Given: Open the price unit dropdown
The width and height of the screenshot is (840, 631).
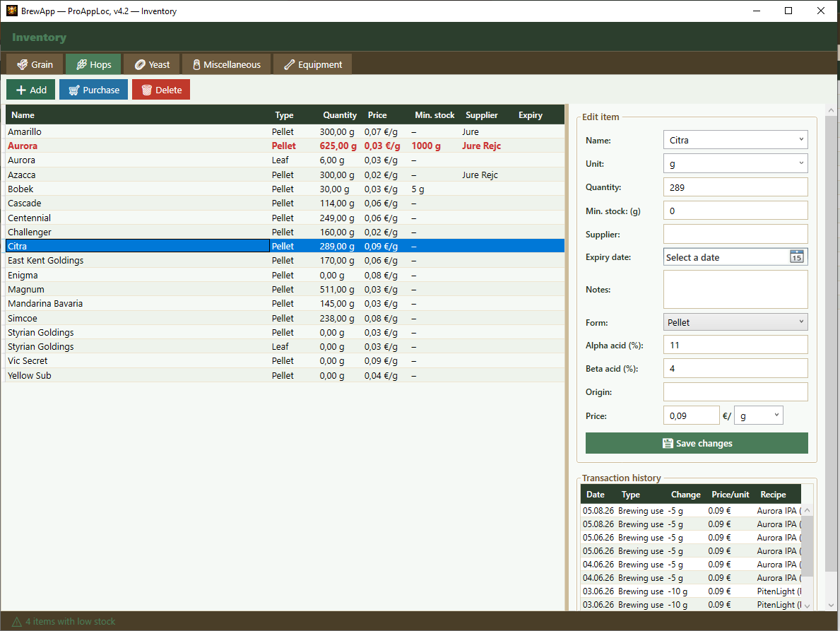Looking at the screenshot, I should (x=759, y=415).
